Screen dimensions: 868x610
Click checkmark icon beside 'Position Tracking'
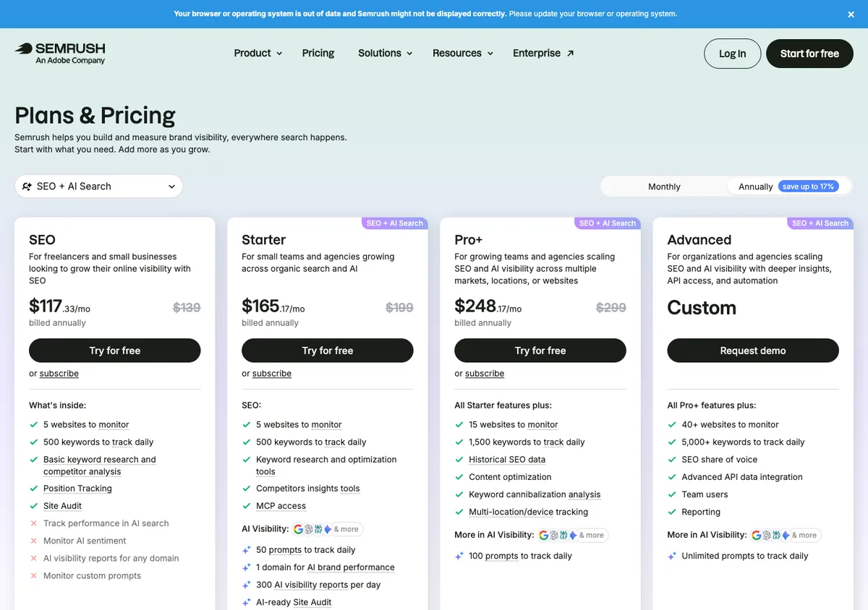click(x=33, y=489)
